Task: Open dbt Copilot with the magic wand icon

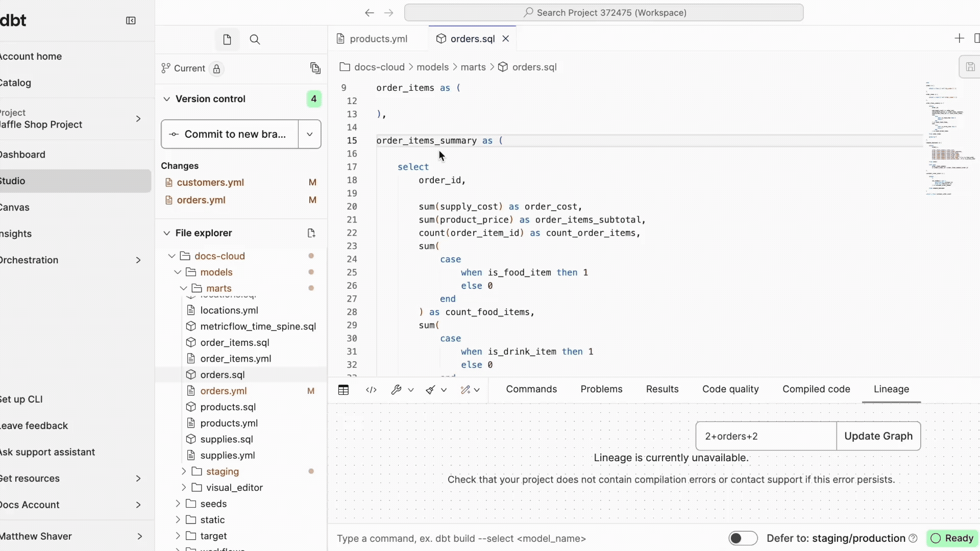Action: (465, 390)
